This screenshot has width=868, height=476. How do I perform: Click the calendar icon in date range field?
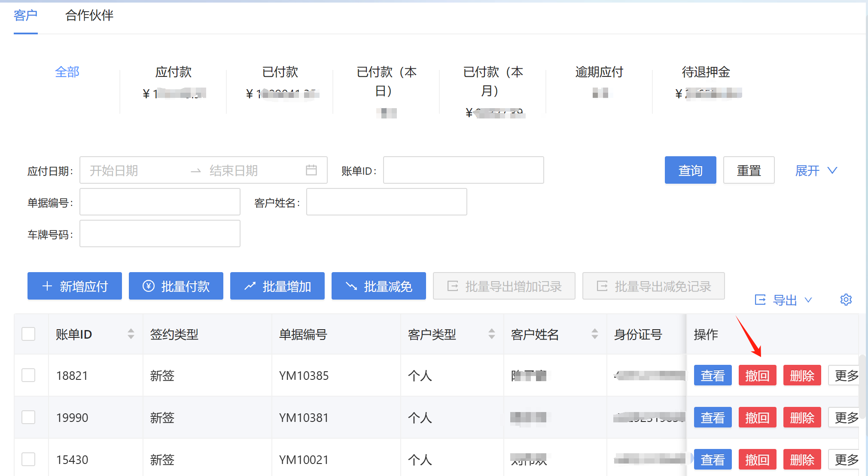[311, 170]
